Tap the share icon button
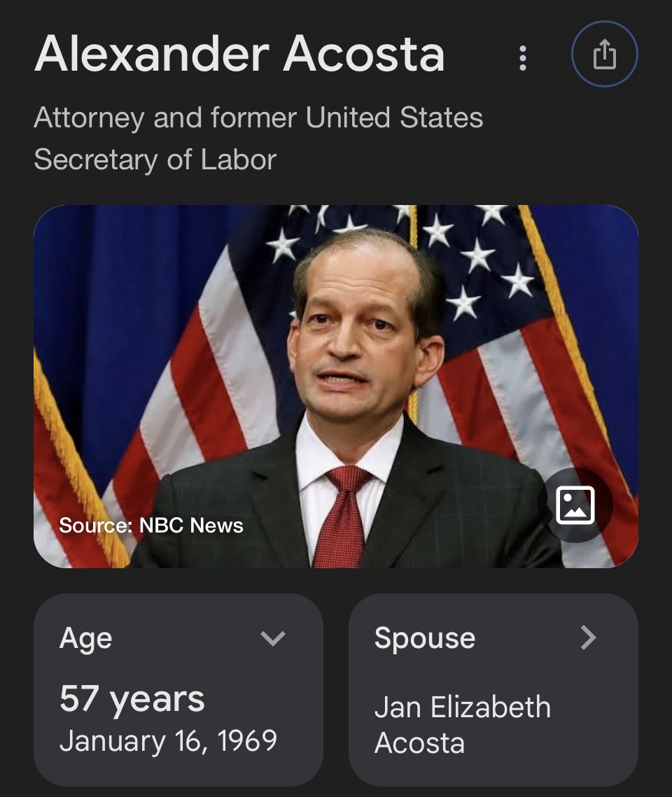This screenshot has width=672, height=797. 604,55
